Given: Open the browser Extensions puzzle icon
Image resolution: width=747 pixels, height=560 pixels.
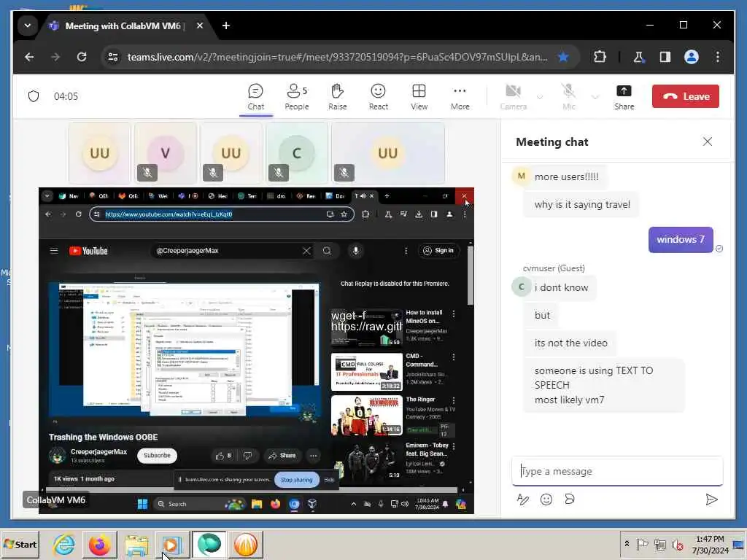Looking at the screenshot, I should tap(600, 57).
